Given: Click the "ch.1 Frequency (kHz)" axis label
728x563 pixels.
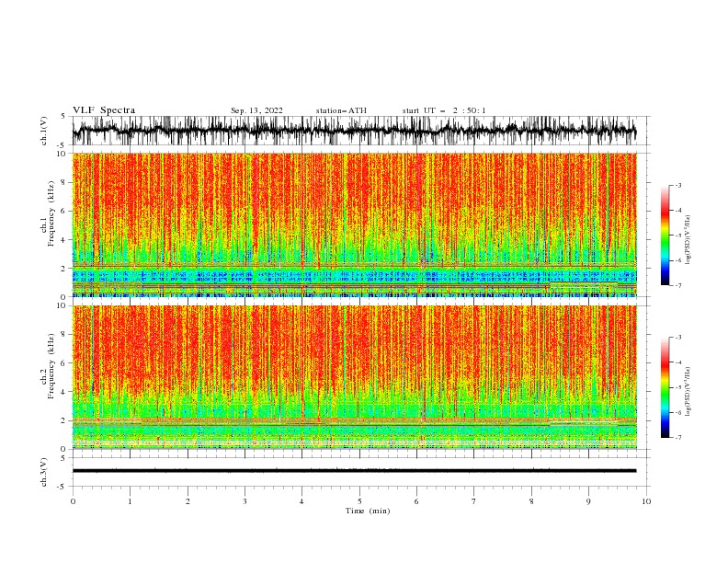Looking at the screenshot, I should tap(48, 212).
